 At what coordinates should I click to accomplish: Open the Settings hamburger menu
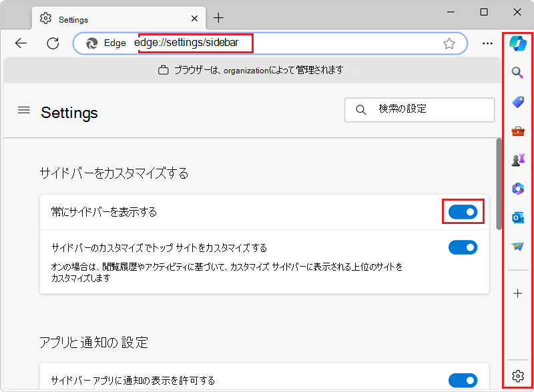[23, 111]
